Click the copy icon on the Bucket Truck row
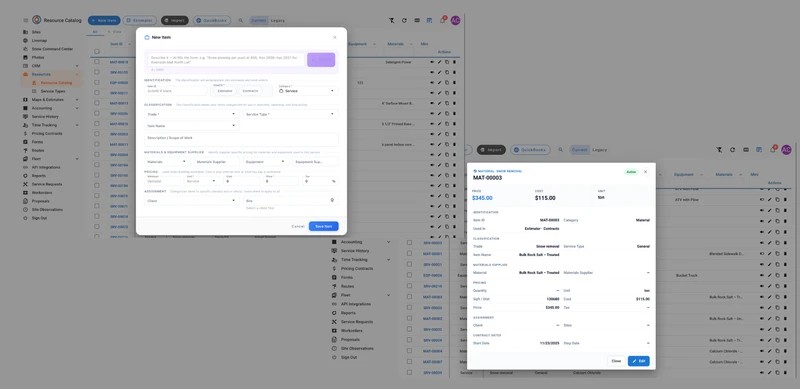Image resolution: width=800 pixels, height=389 pixels. [x=777, y=275]
